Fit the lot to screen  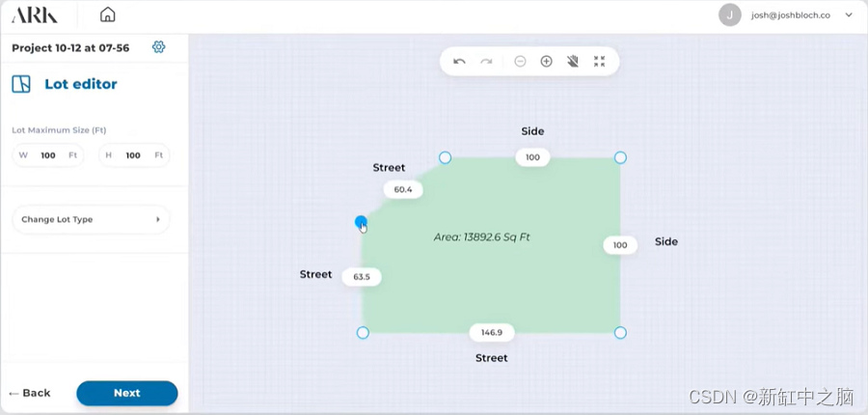600,62
